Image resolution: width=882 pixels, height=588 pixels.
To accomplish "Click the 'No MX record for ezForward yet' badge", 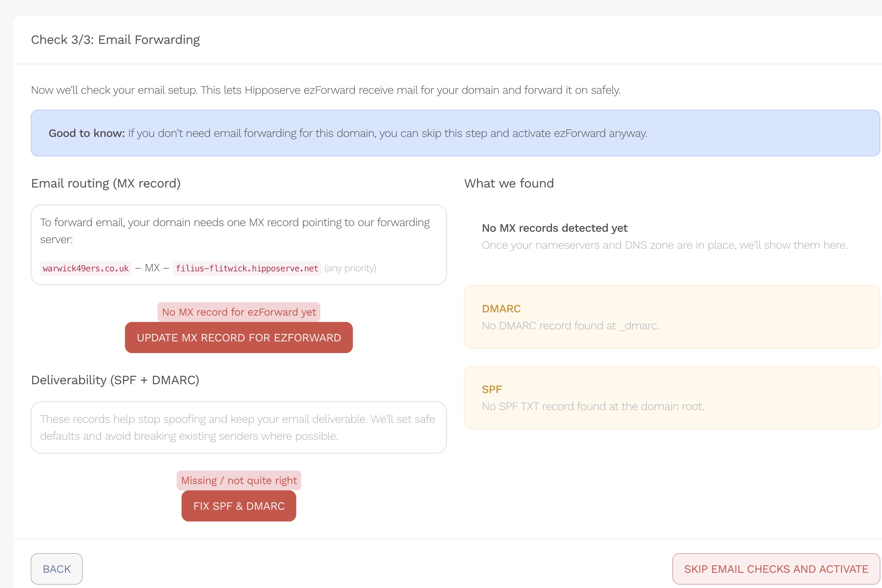I will [239, 312].
